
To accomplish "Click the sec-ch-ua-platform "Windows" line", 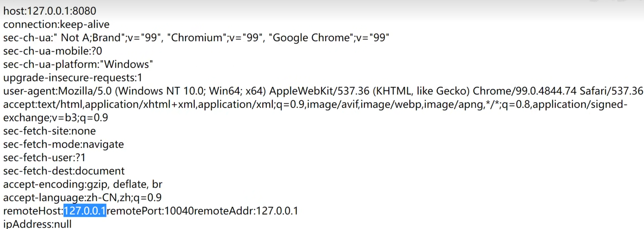I will [x=78, y=64].
